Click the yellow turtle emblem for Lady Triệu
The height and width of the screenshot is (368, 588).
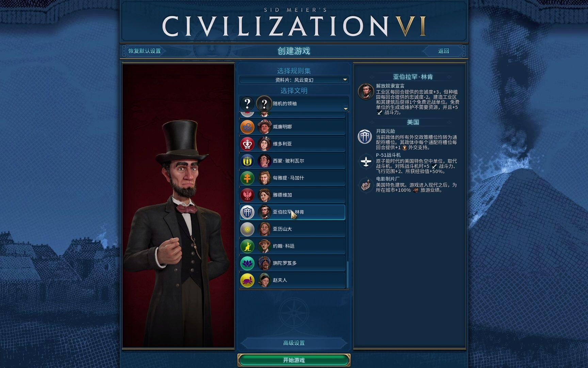click(x=247, y=280)
